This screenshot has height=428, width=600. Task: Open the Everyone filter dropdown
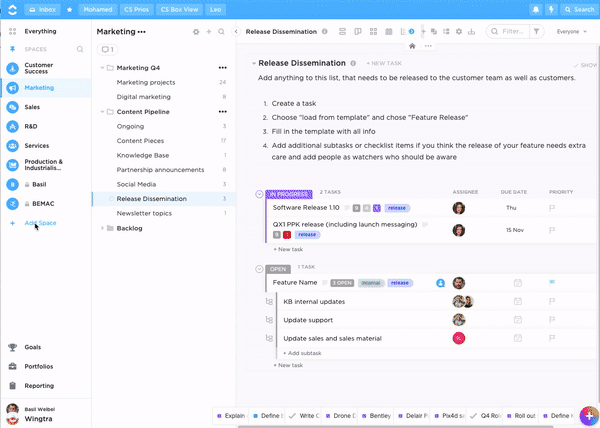pos(570,32)
